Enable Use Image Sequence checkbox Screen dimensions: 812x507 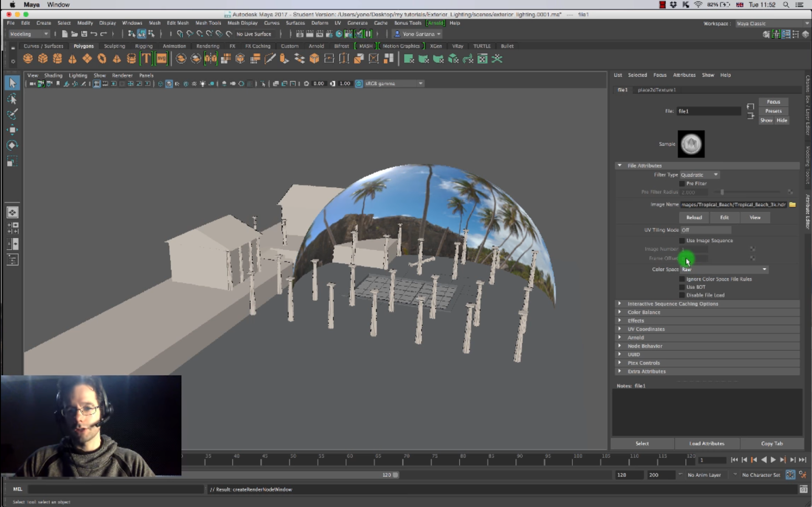point(682,241)
